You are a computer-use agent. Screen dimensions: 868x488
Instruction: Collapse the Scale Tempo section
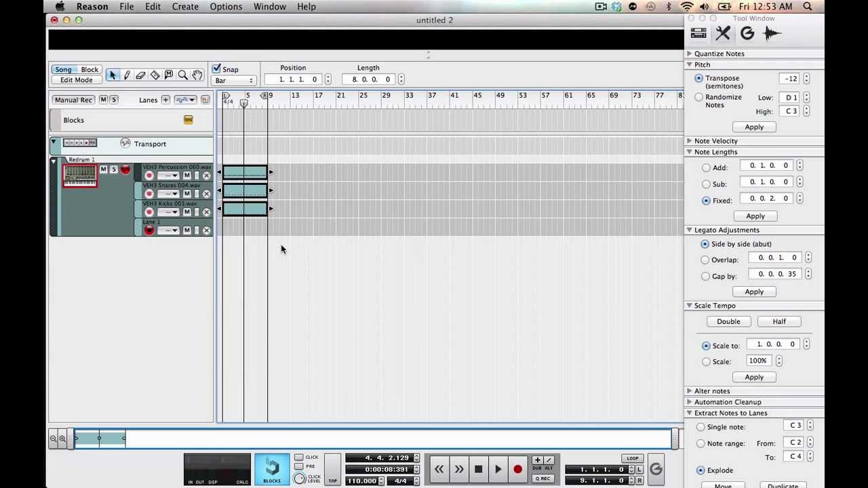[x=689, y=306]
